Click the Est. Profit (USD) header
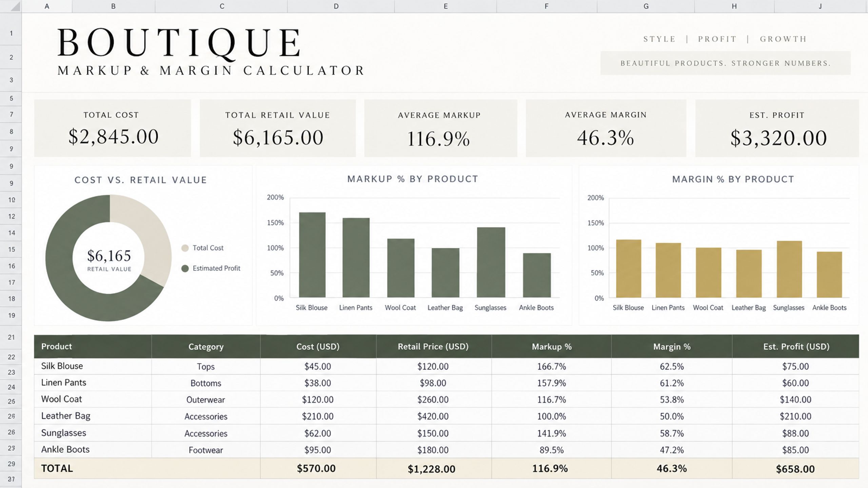 (796, 346)
